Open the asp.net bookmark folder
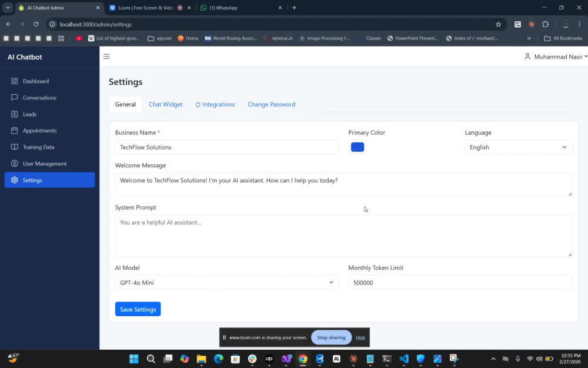Image resolution: width=588 pixels, height=368 pixels. tap(159, 38)
